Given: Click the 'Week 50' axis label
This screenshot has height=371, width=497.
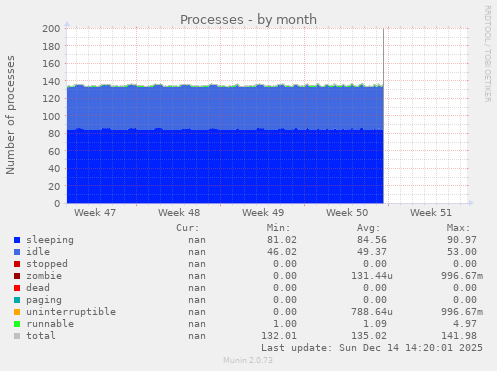Looking at the screenshot, I should point(347,213).
